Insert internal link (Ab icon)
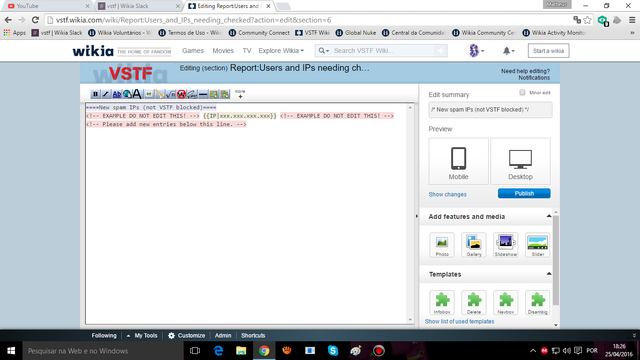 (x=117, y=94)
